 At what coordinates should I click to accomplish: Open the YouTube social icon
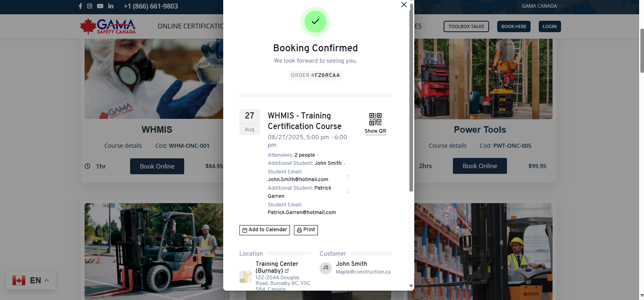click(100, 6)
